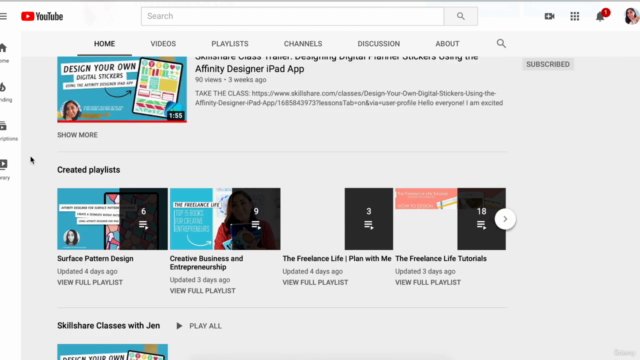Open the partially visible Skillshare class thumbnail
640x360 pixels.
point(112,352)
